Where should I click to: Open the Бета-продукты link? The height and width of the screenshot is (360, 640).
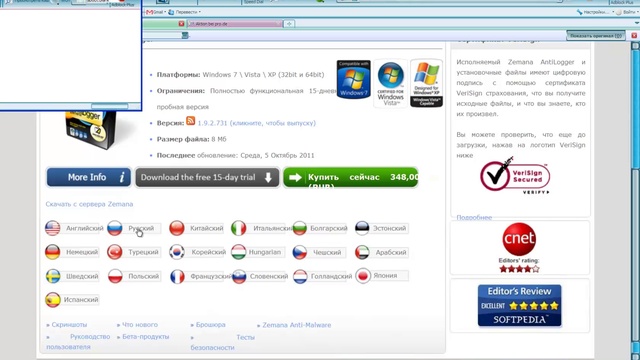[x=146, y=337]
